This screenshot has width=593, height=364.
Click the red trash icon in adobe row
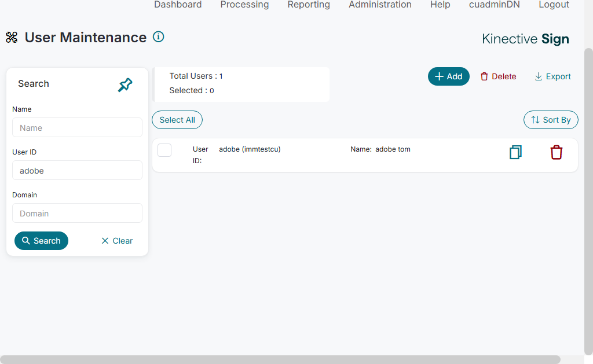point(556,152)
